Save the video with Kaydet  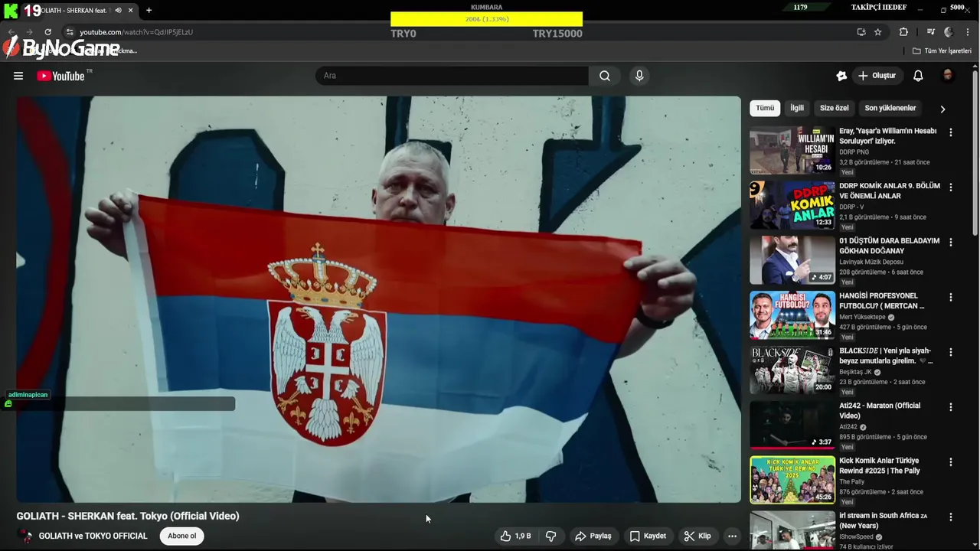click(x=648, y=536)
